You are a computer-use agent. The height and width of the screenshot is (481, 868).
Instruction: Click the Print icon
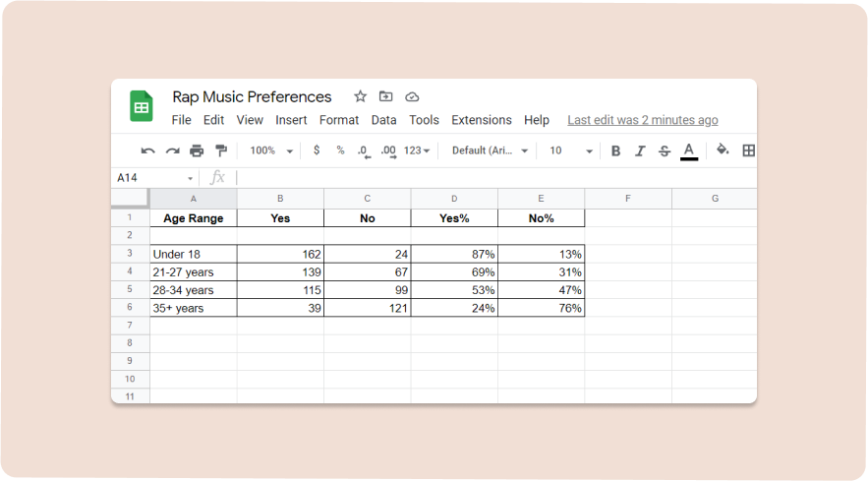coord(197,150)
